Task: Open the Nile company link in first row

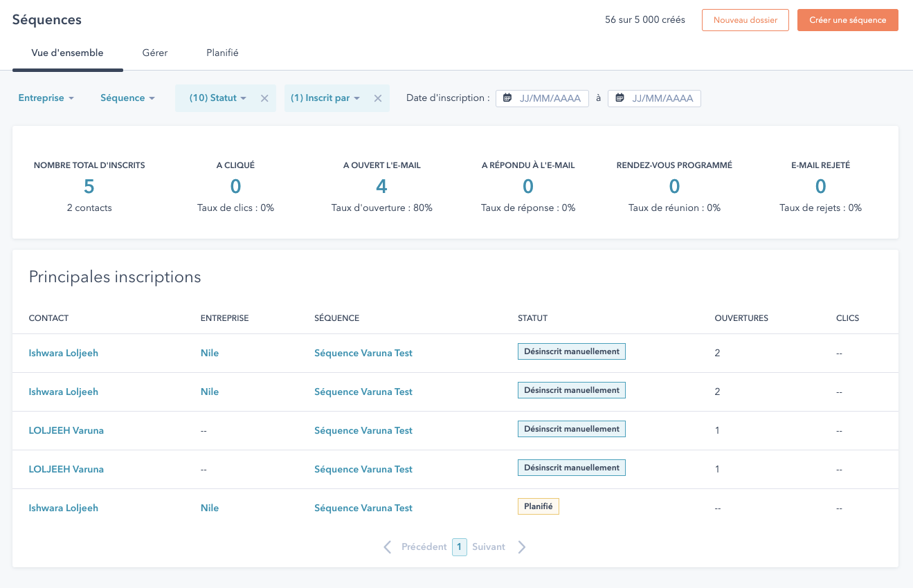Action: coord(210,353)
